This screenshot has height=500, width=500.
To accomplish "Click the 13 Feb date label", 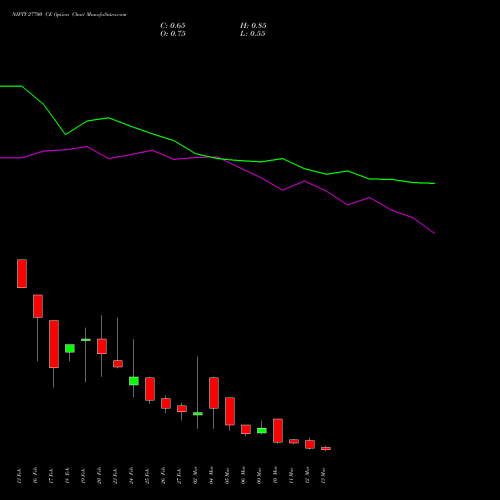I will point(19,476).
